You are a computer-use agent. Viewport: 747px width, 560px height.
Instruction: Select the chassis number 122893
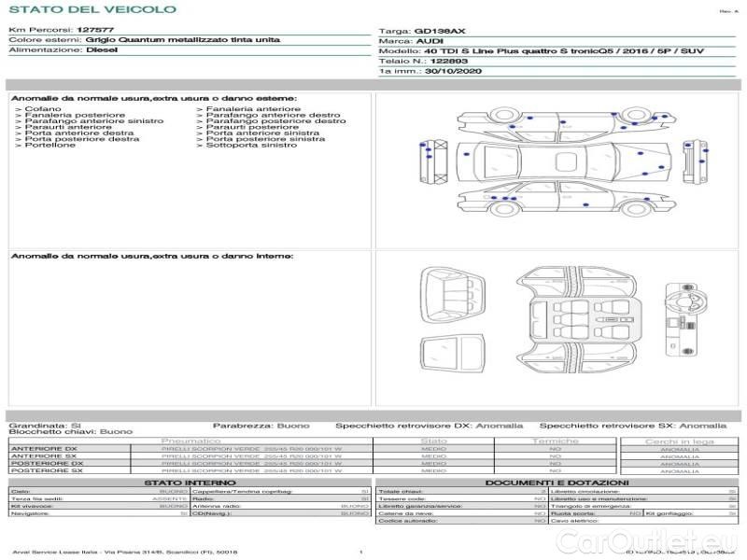(x=449, y=61)
